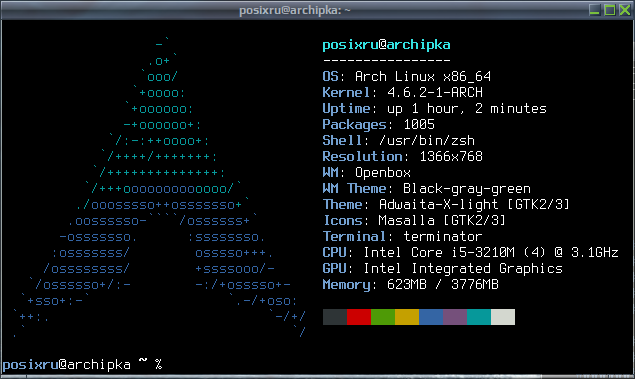Click the Packages value 1005
This screenshot has width=635, height=379.
[419, 124]
